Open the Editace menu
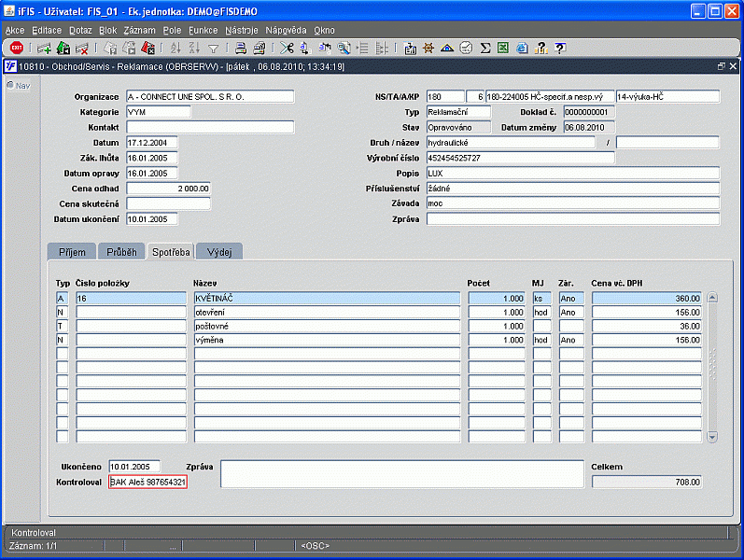744x560 pixels. point(47,31)
